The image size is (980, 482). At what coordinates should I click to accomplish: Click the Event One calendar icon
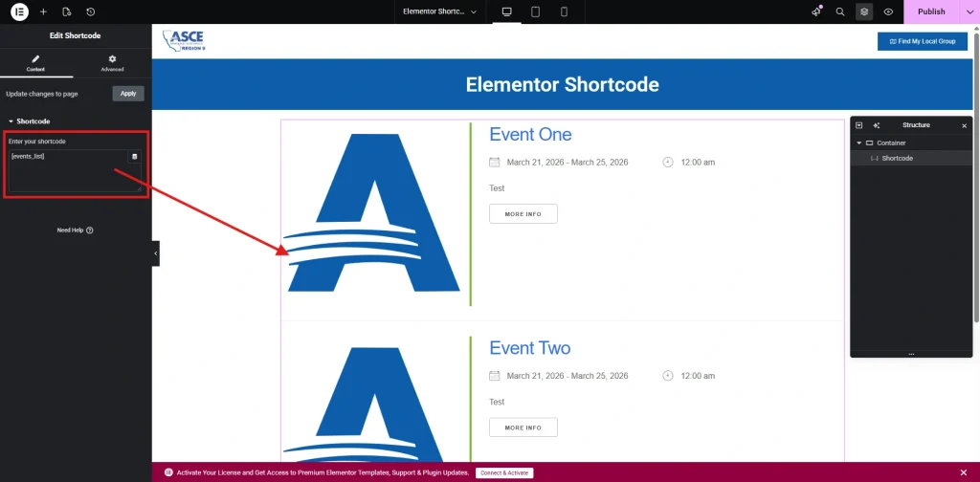click(495, 163)
